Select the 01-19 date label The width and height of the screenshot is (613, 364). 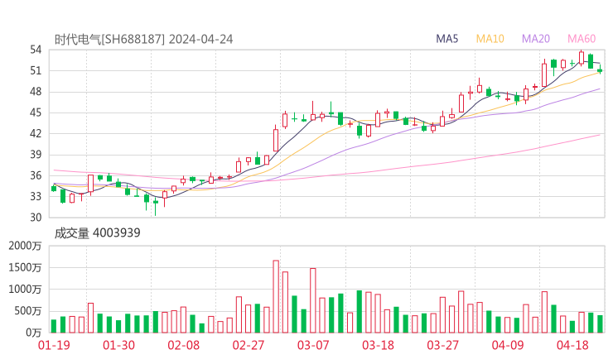click(x=54, y=345)
